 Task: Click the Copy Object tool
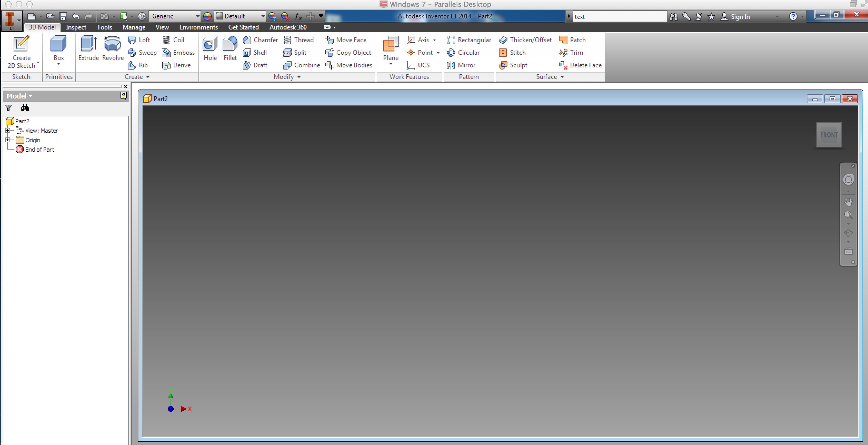coord(348,53)
